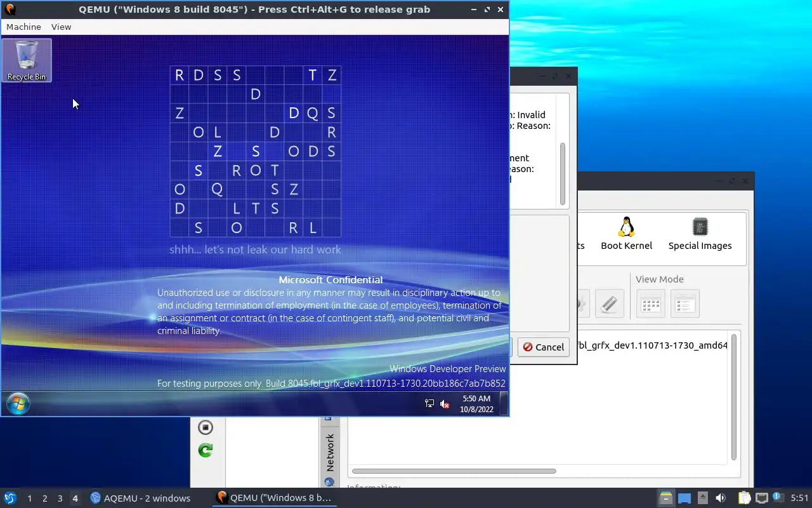This screenshot has height=508, width=812.
Task: Click the Windows network tray icon
Action: [x=429, y=404]
